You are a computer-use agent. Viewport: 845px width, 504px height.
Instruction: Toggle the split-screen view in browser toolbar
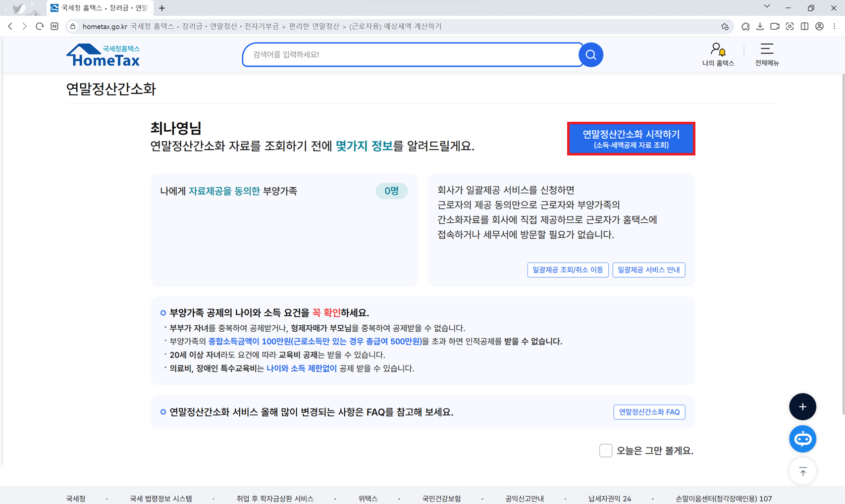pyautogui.click(x=805, y=26)
